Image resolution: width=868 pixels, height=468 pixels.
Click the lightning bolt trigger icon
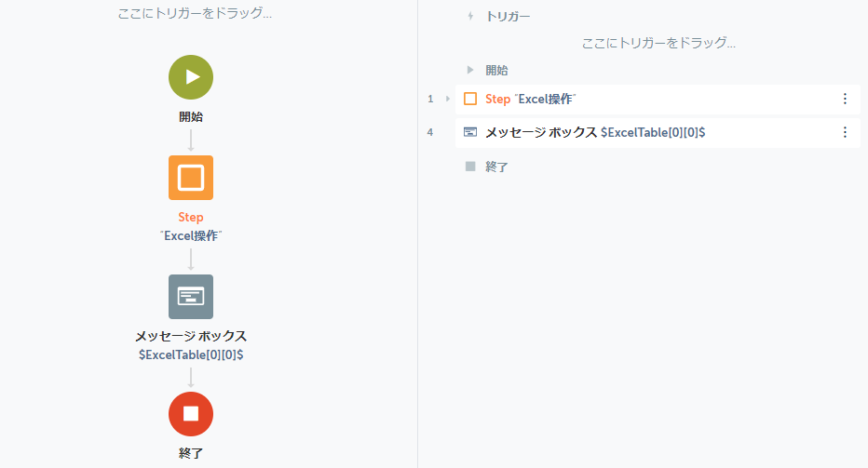coord(470,16)
